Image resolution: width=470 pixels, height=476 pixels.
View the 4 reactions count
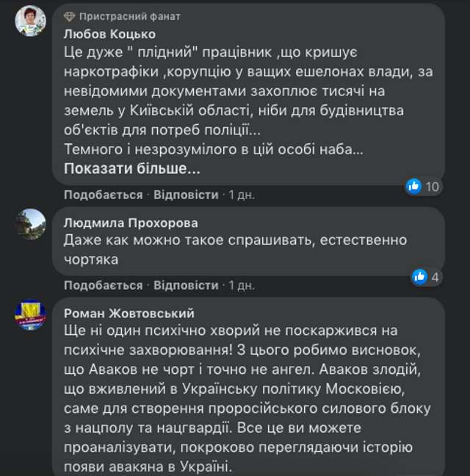pos(435,277)
